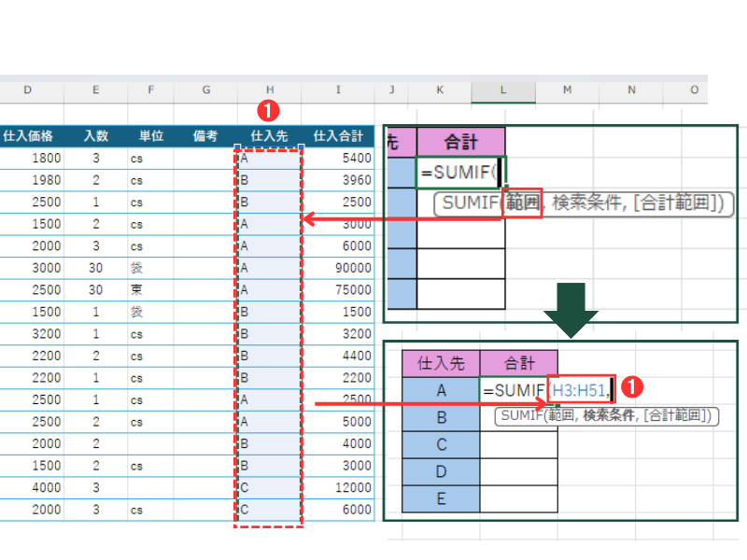Click the H3:H51 range reference in formula
The image size is (747, 560).
580,391
